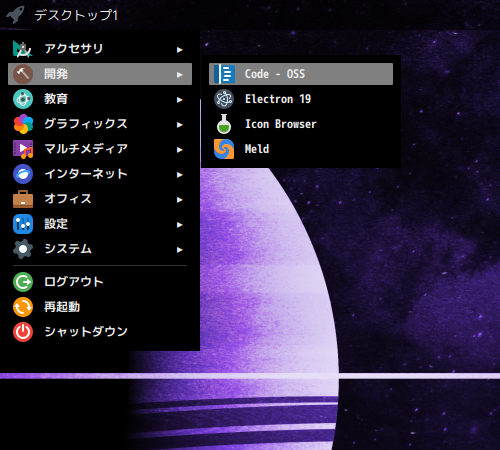
Task: Click the gear icon for システム
Action: 23,249
